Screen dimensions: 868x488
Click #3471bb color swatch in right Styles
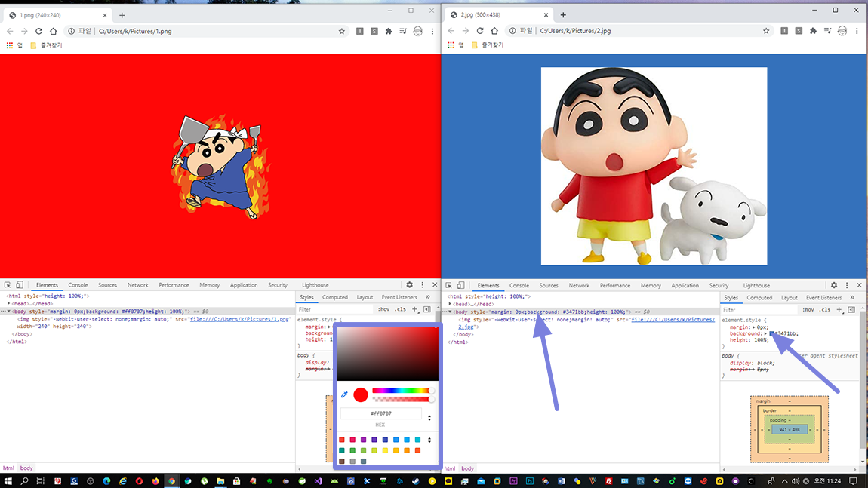(771, 333)
